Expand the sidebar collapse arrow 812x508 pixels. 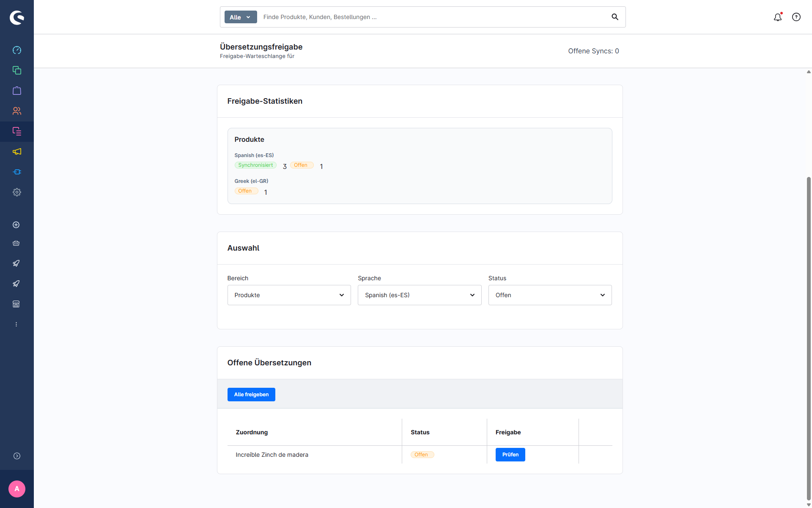pos(17,456)
